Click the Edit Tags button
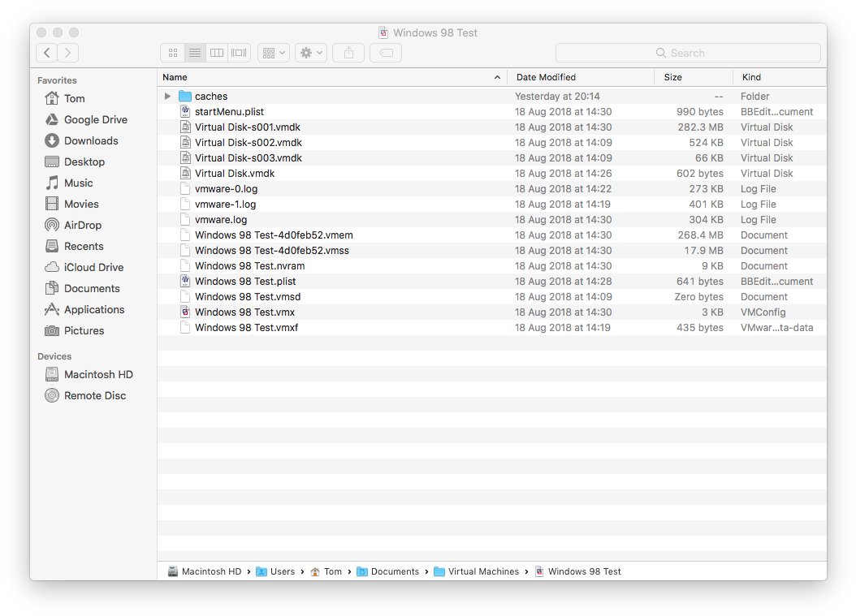Image resolution: width=856 pixels, height=616 pixels. 385,52
